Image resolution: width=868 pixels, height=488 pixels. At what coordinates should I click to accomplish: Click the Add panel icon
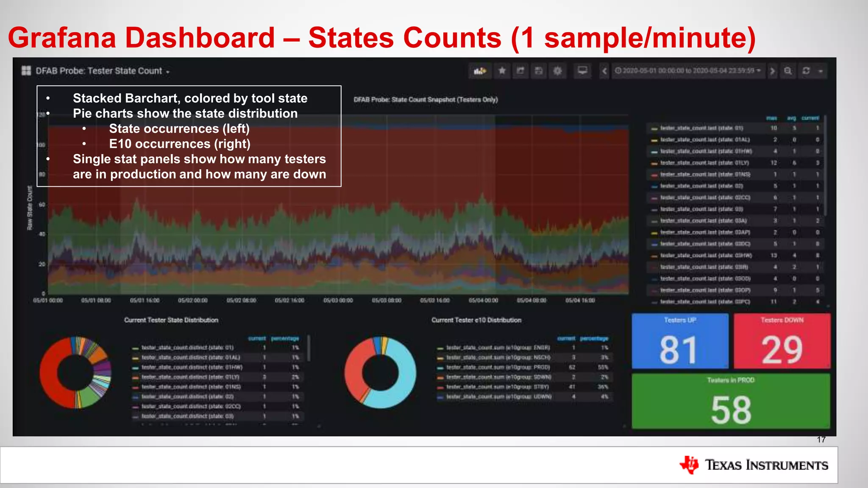click(x=480, y=71)
